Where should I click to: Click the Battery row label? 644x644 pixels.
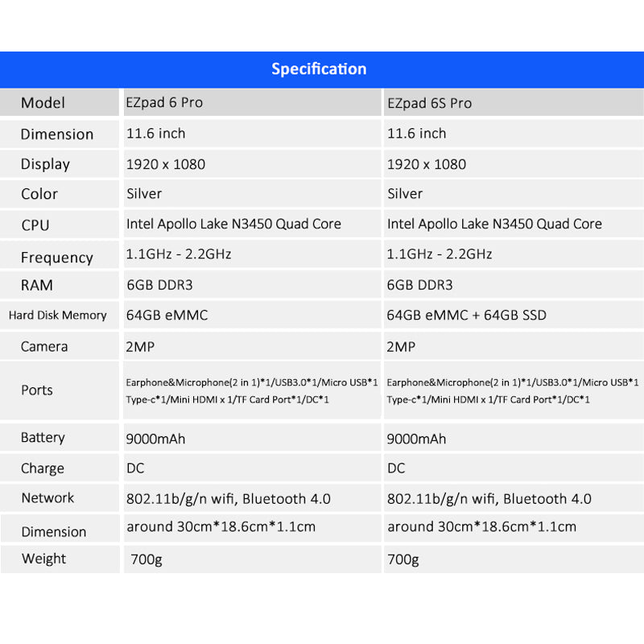coord(43,438)
